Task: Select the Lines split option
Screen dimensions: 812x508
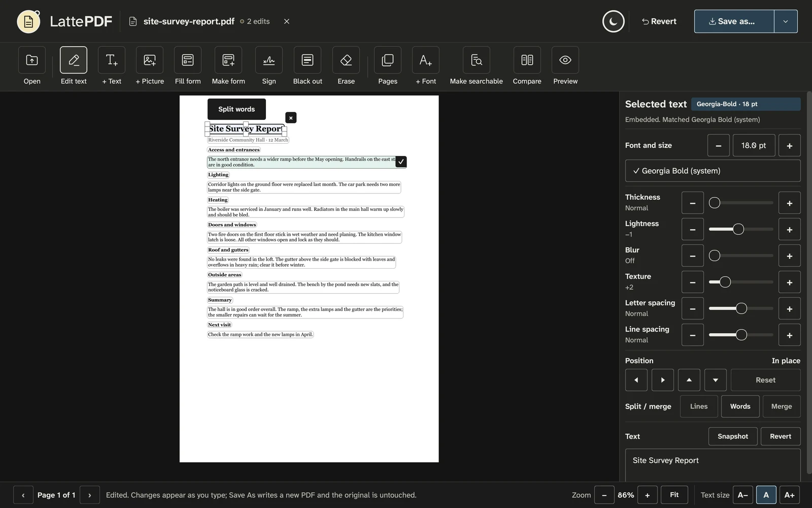Action: click(x=699, y=406)
